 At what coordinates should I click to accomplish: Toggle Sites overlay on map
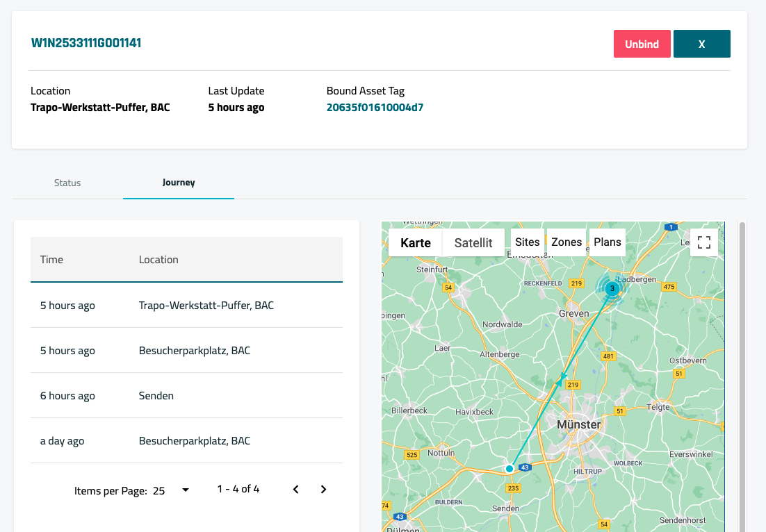pos(528,242)
